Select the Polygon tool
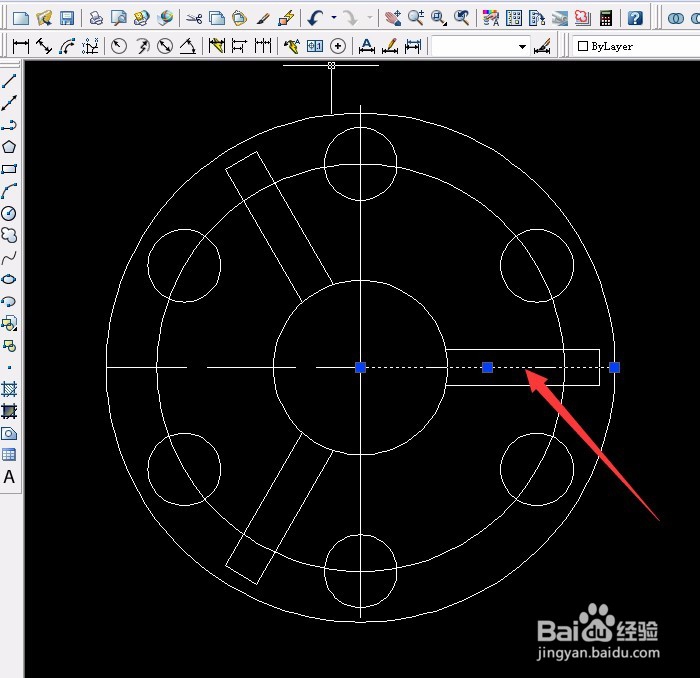The height and width of the screenshot is (678, 700). pos(9,147)
